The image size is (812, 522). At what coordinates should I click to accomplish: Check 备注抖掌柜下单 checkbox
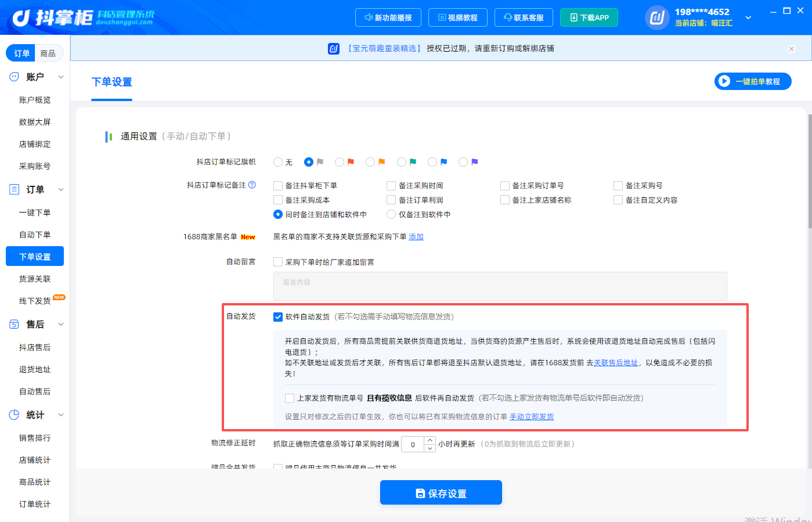point(278,186)
